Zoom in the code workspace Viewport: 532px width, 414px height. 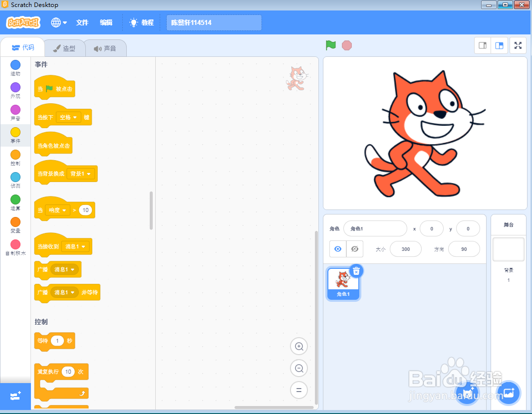(299, 346)
